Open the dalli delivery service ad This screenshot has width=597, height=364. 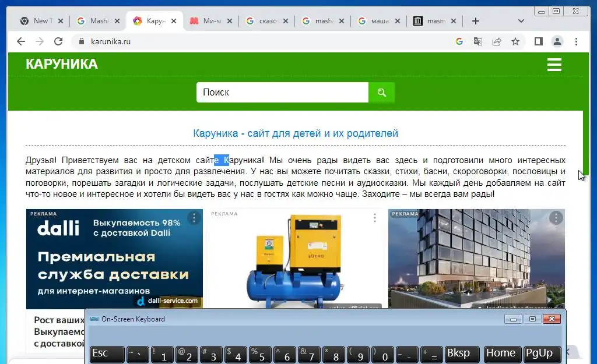click(x=114, y=259)
